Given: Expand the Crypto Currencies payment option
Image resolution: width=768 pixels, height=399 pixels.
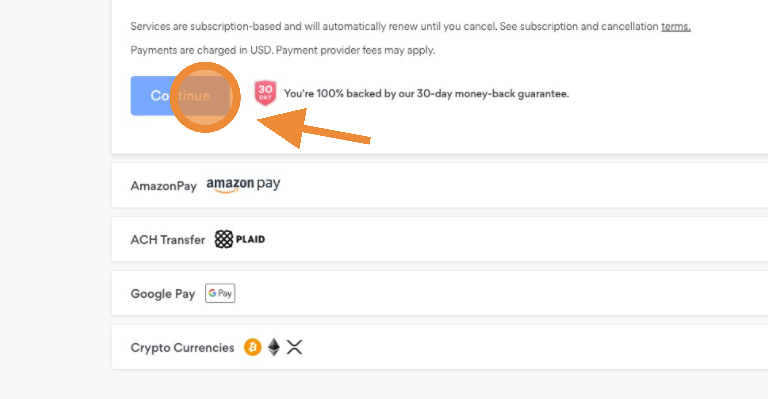Looking at the screenshot, I should coord(440,347).
